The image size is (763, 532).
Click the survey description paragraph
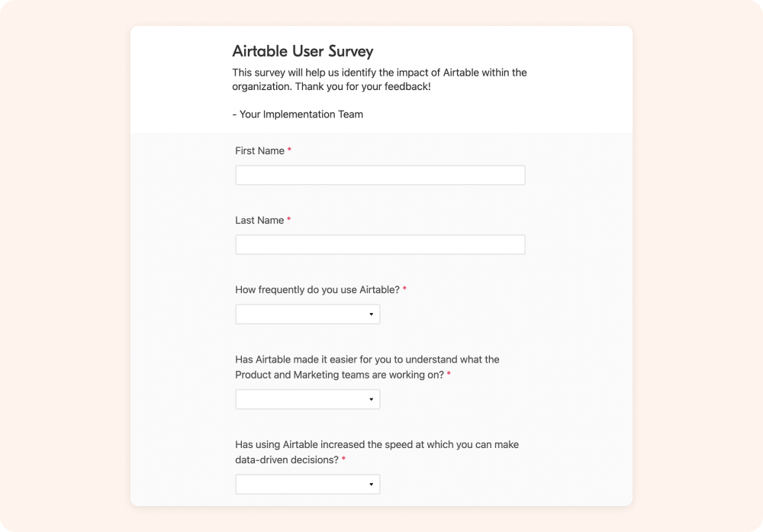[379, 79]
